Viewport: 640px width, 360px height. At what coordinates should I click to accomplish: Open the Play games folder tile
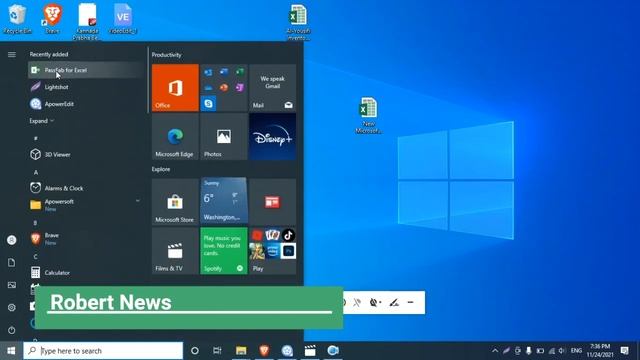273,251
